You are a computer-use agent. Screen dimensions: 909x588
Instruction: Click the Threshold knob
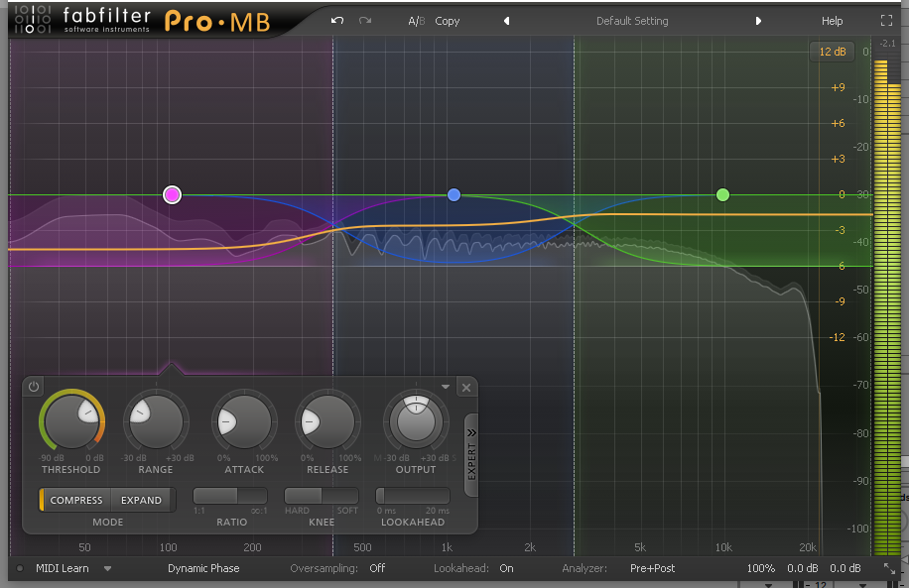pos(71,420)
